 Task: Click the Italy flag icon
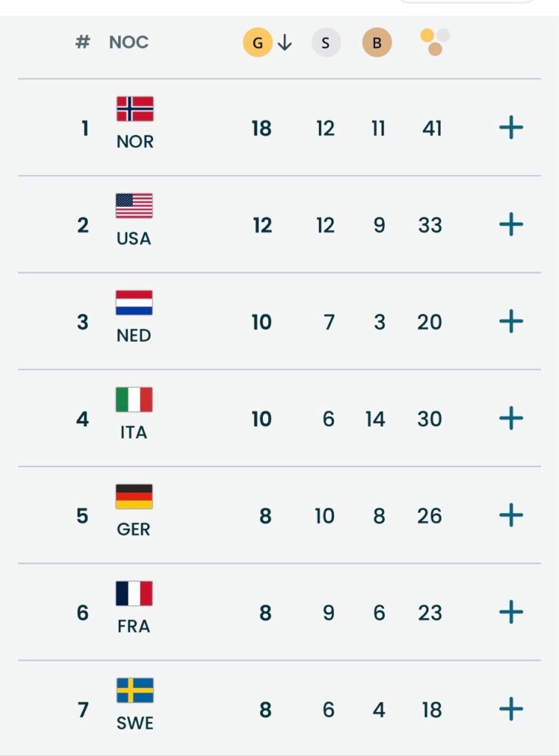point(134,399)
